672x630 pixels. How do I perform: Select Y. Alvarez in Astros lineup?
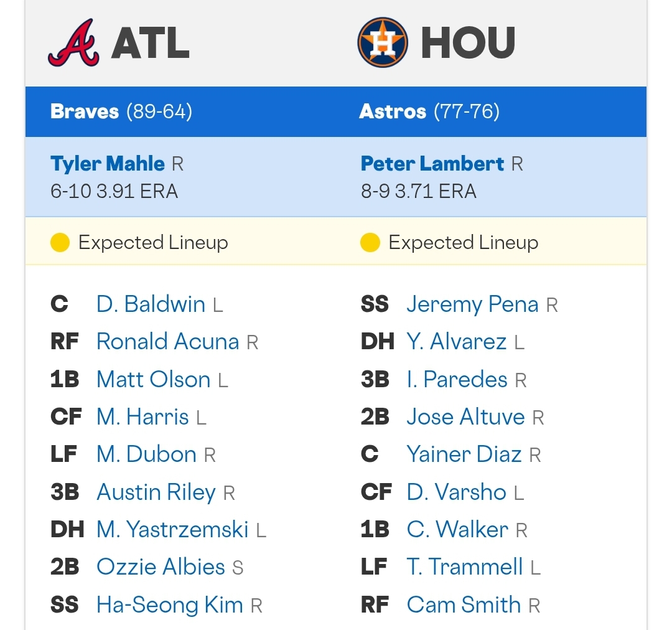coord(457,342)
